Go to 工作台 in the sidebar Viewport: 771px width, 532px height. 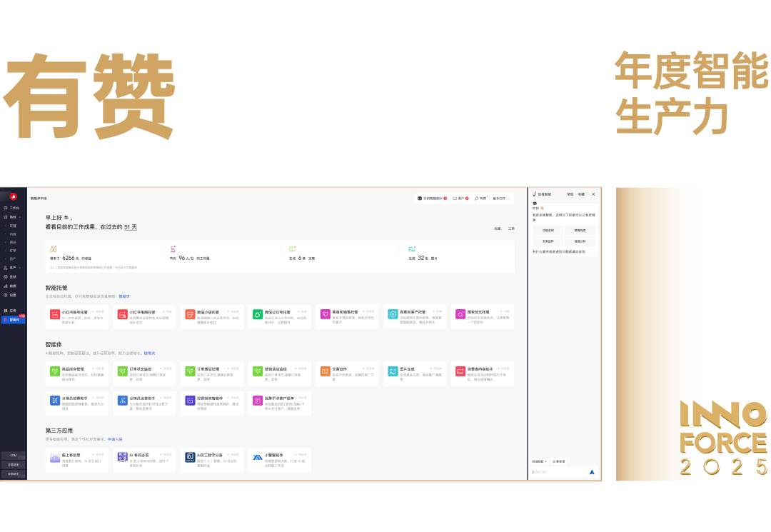[x=14, y=208]
